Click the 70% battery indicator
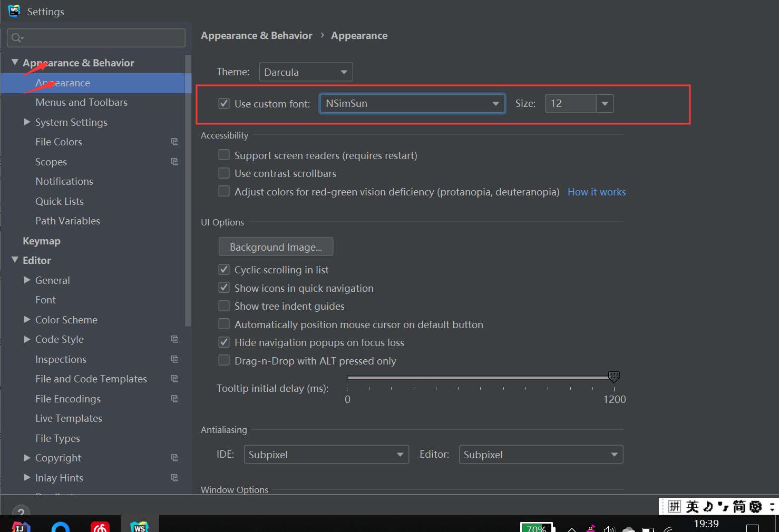This screenshot has width=779, height=532. 537,527
